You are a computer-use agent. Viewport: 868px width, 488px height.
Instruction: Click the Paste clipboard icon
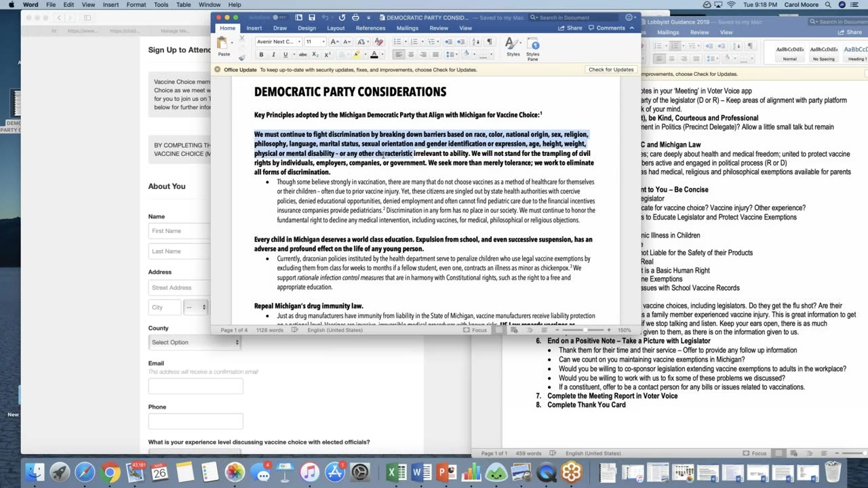click(x=223, y=43)
